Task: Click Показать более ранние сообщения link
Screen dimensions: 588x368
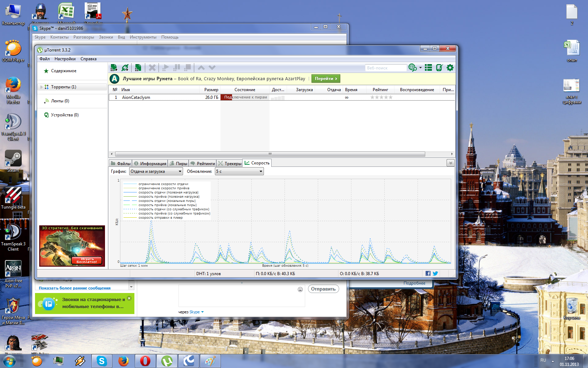Action: [x=75, y=288]
